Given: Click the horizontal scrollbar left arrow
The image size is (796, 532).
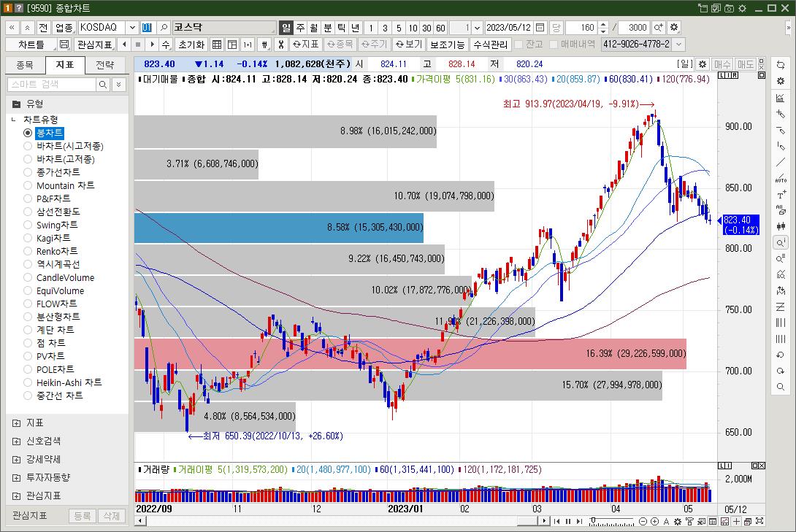Looking at the screenshot, I should tap(140, 521).
